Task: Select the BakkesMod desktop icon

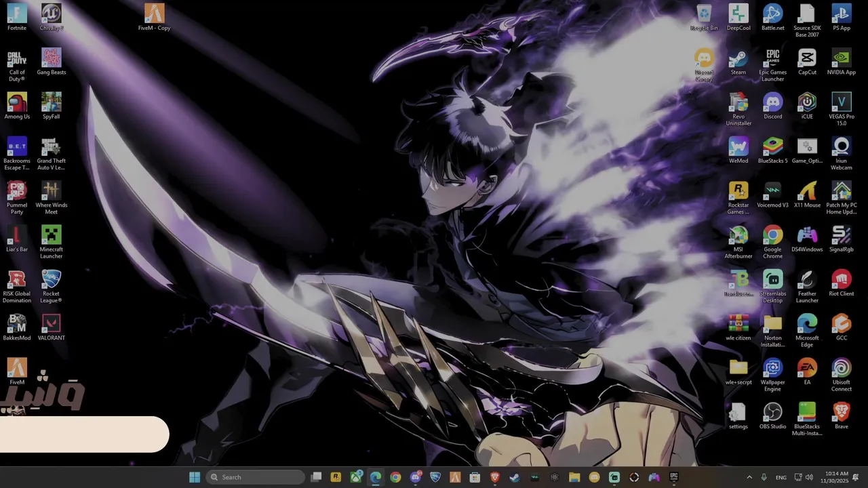Action: click(x=17, y=328)
